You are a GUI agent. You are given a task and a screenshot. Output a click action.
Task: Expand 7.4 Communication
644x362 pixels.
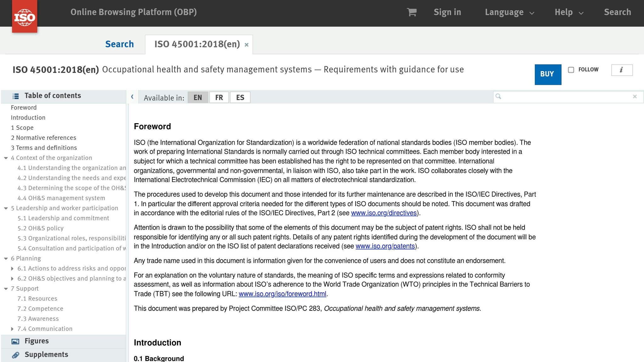tap(12, 329)
